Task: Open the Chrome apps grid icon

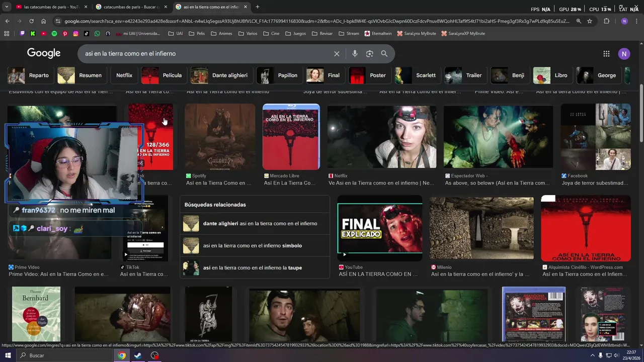Action: (7, 34)
